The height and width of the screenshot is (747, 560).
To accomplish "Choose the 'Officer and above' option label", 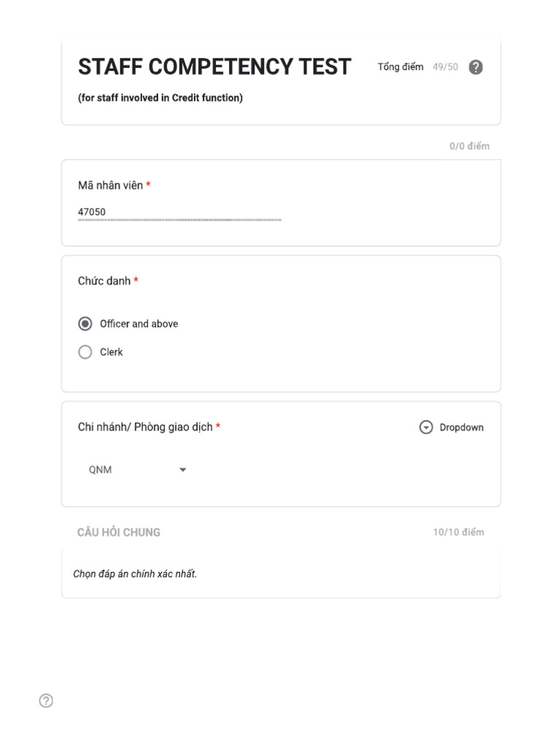I will click(x=139, y=323).
